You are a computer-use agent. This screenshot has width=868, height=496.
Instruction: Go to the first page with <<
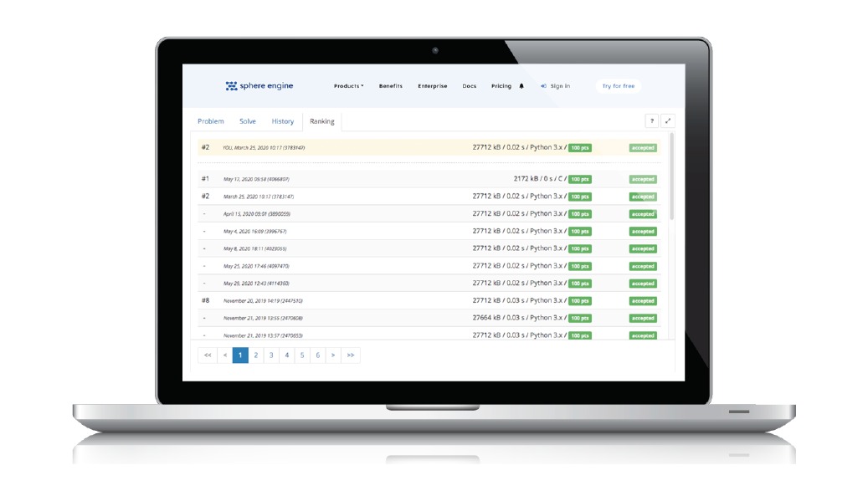click(208, 355)
